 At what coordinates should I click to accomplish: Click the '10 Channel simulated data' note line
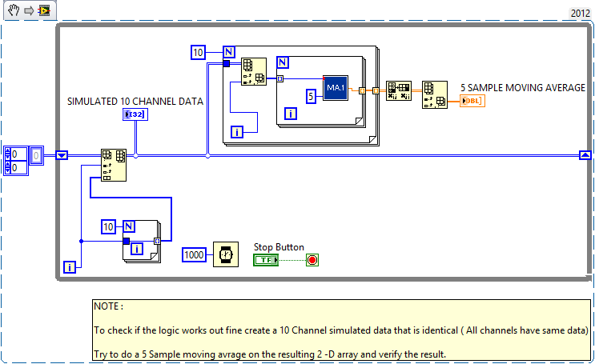tap(341, 330)
